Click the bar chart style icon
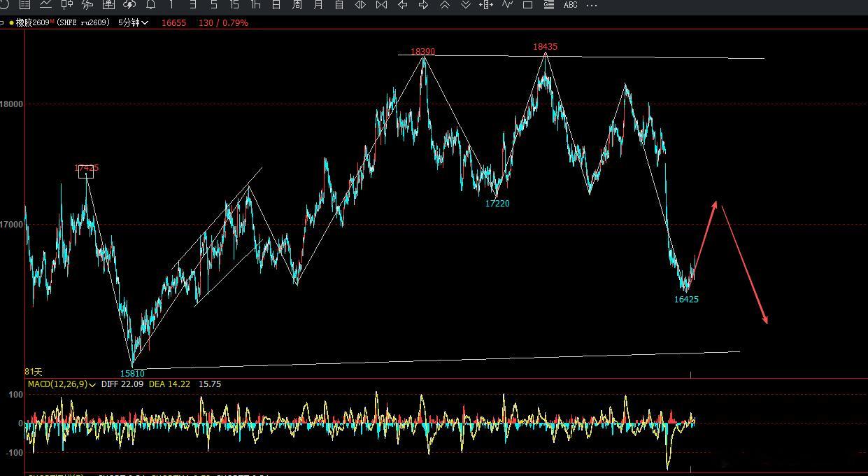The height and width of the screenshot is (476, 868). coord(87,5)
